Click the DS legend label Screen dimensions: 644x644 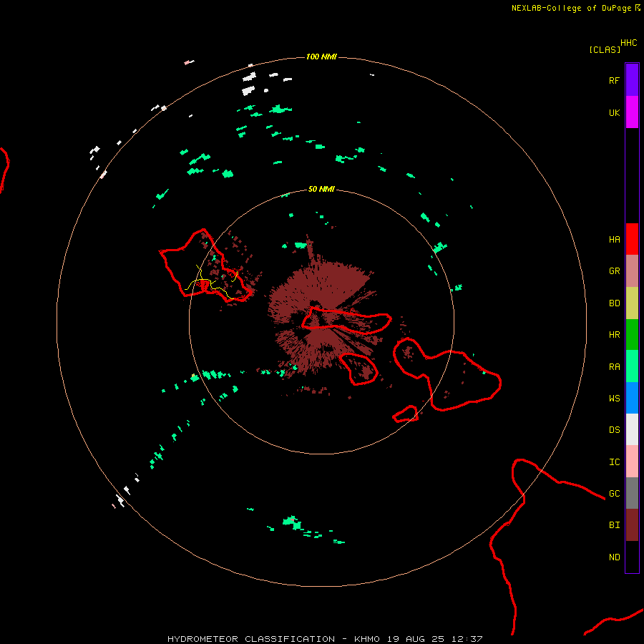(x=614, y=430)
